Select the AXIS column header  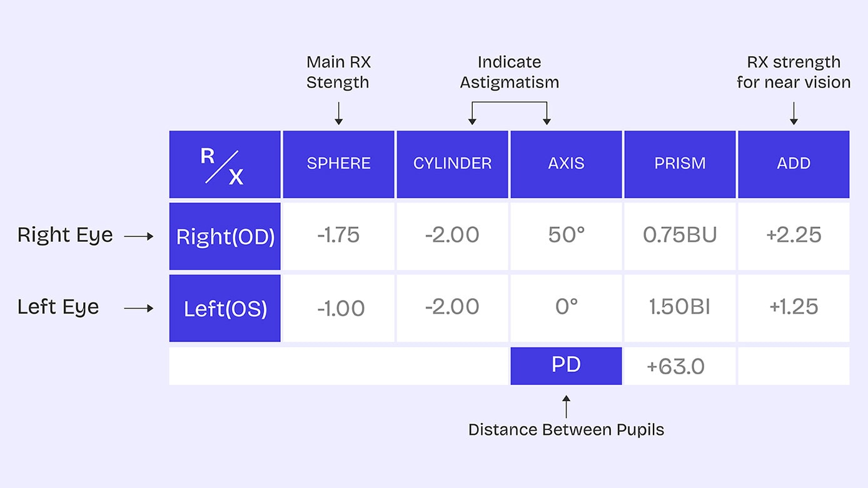tap(566, 164)
